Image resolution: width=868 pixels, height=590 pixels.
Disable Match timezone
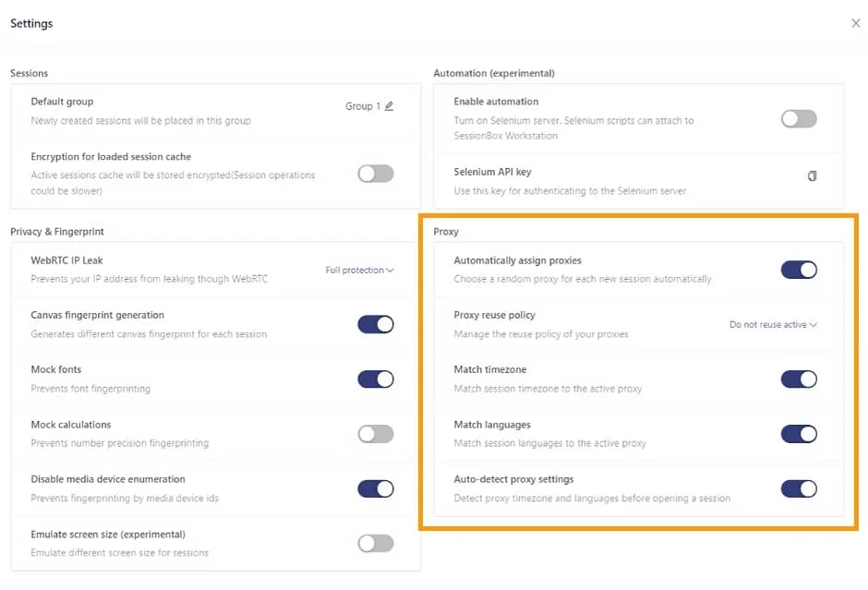(x=799, y=379)
